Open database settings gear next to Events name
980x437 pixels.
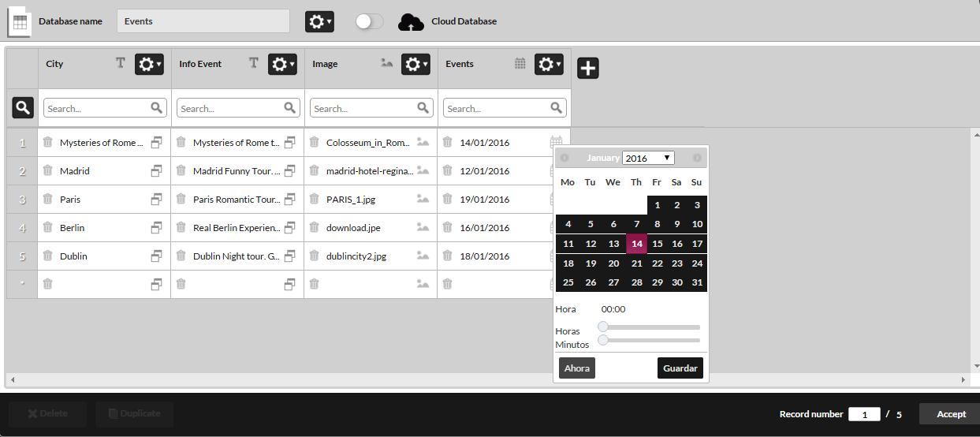click(x=319, y=22)
